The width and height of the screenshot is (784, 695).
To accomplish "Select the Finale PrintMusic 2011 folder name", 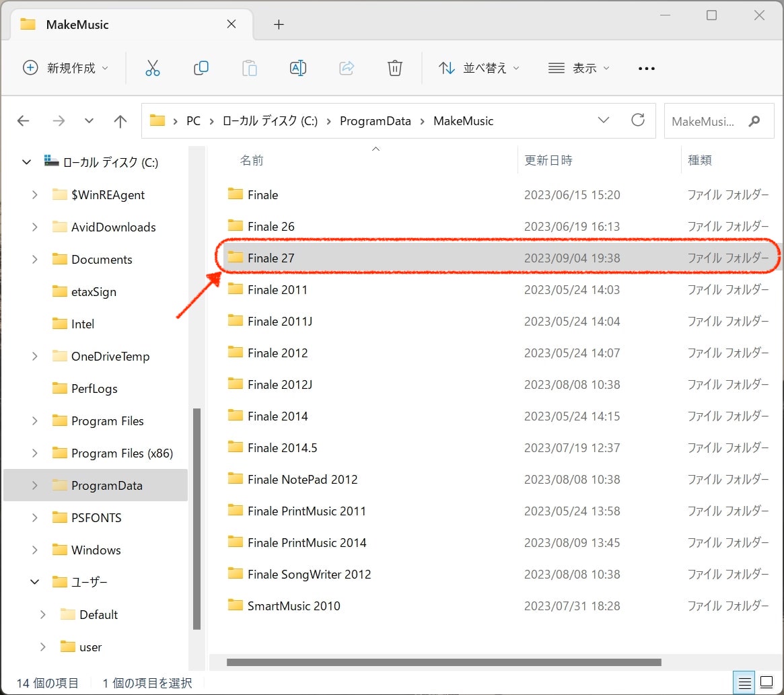I will 307,511.
